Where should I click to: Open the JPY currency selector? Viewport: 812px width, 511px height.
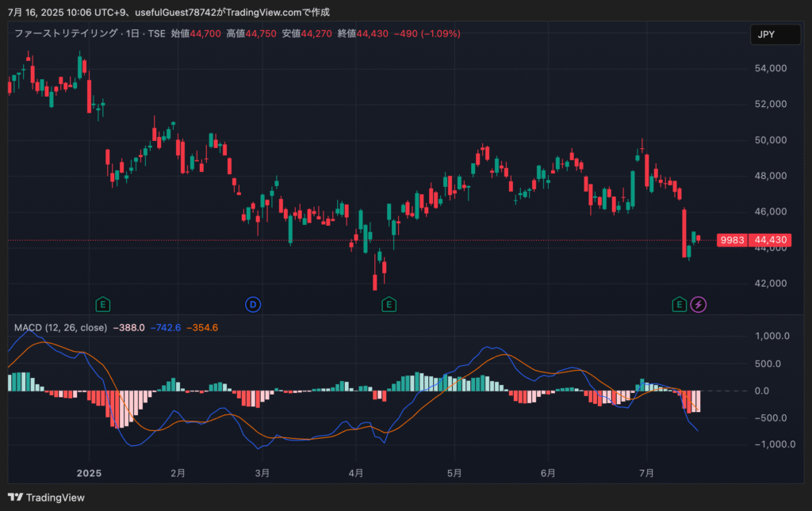point(776,34)
